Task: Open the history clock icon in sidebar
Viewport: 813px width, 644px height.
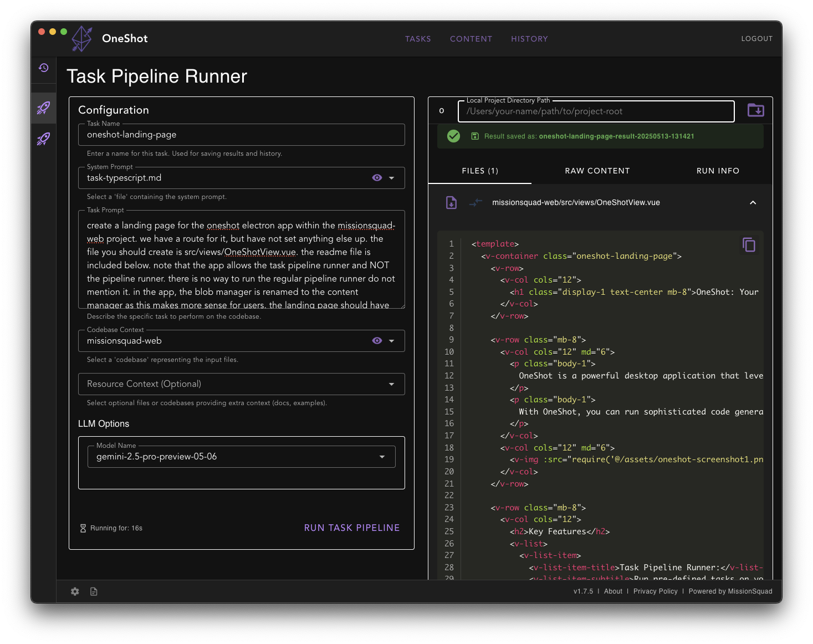Action: (44, 68)
